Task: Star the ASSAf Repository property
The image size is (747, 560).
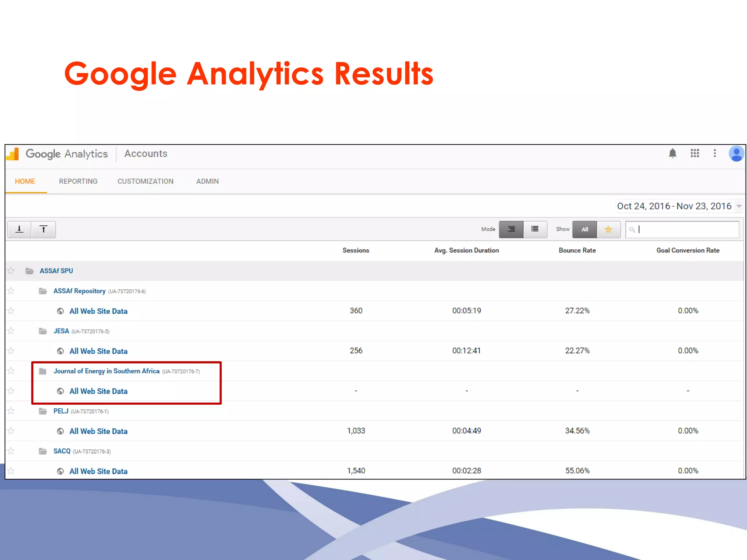Action: (11, 291)
